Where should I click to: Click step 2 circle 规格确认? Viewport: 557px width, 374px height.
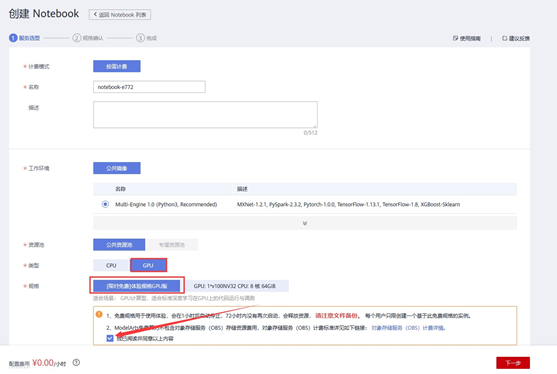click(x=76, y=38)
